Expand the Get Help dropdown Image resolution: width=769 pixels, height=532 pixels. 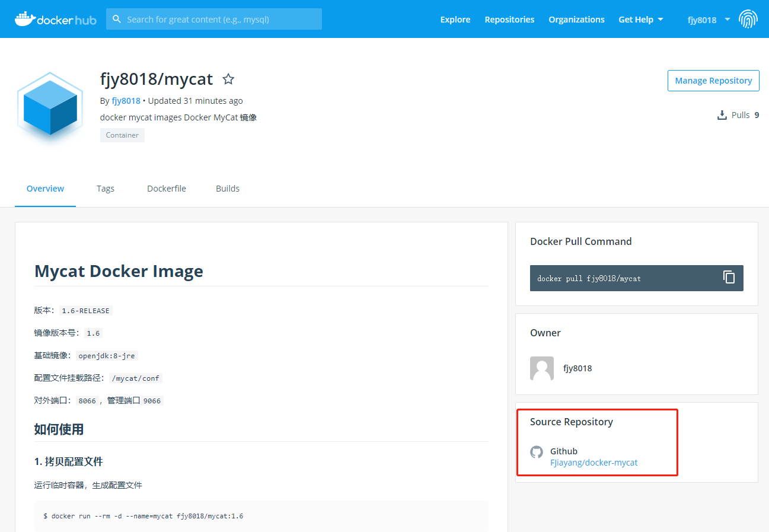640,20
